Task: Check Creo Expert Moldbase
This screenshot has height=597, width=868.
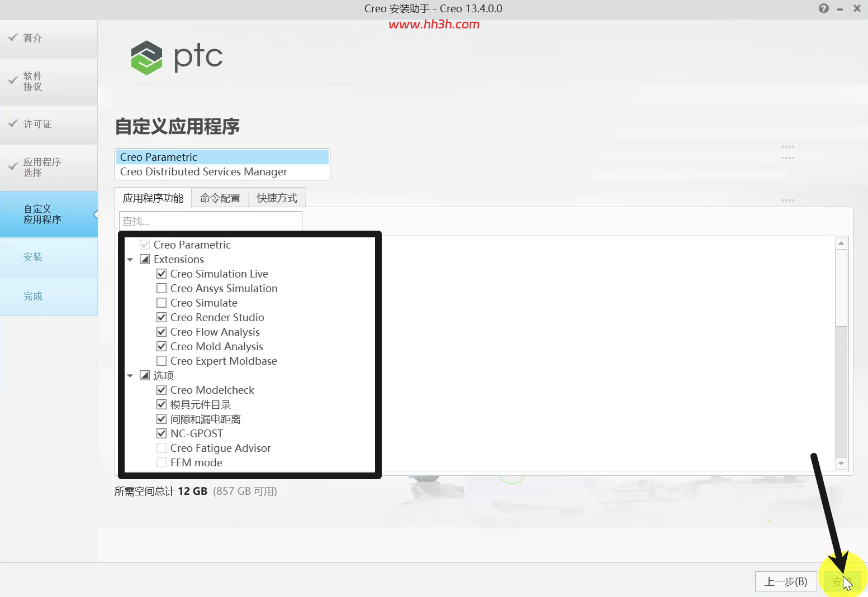Action: [162, 361]
